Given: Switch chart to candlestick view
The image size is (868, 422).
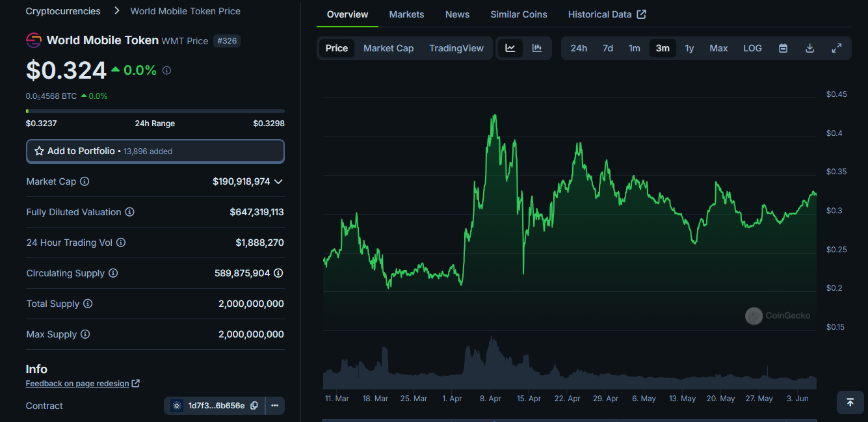Looking at the screenshot, I should (536, 47).
